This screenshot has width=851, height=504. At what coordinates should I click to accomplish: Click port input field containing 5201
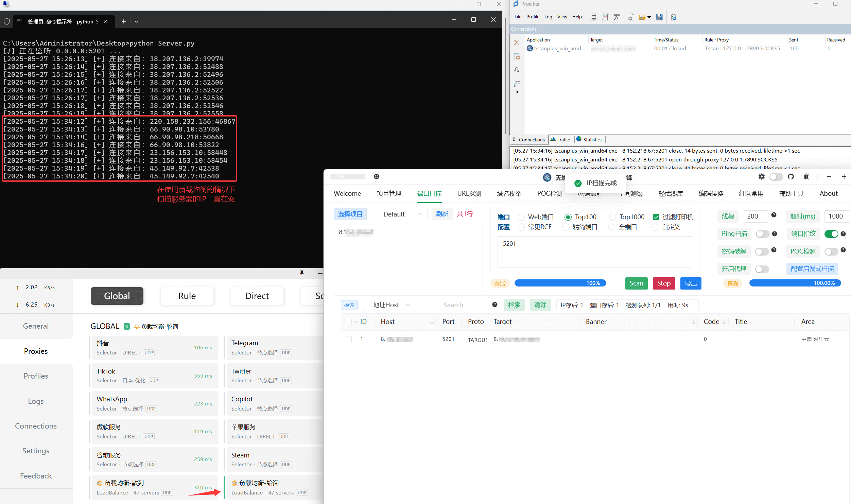594,252
